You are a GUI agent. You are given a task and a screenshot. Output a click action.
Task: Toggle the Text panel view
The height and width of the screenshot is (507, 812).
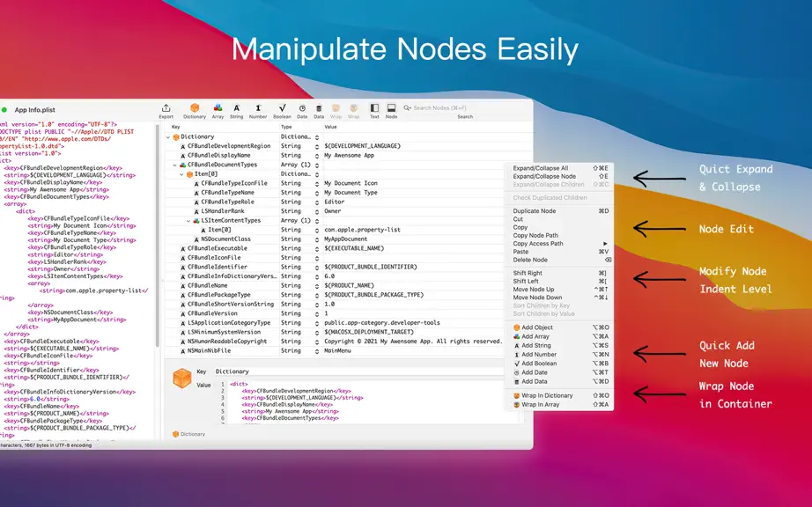coord(374,111)
